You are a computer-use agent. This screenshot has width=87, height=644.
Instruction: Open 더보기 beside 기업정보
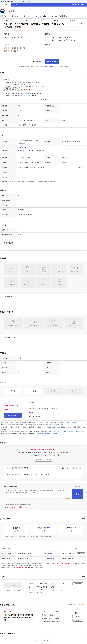click(x=84, y=577)
